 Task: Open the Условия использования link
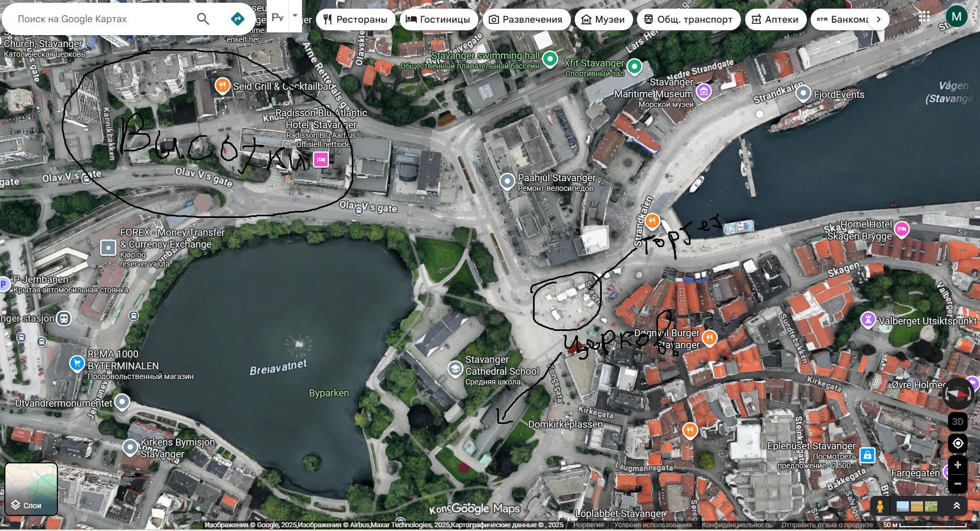653,525
